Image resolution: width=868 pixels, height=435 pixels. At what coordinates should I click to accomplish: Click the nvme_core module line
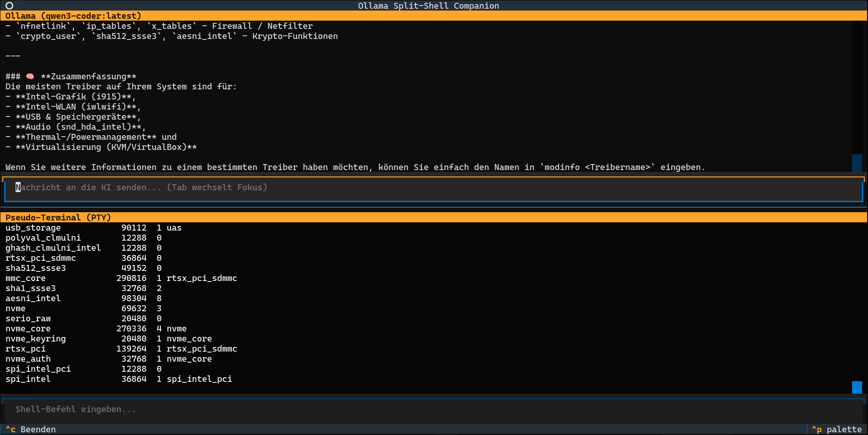coord(28,329)
